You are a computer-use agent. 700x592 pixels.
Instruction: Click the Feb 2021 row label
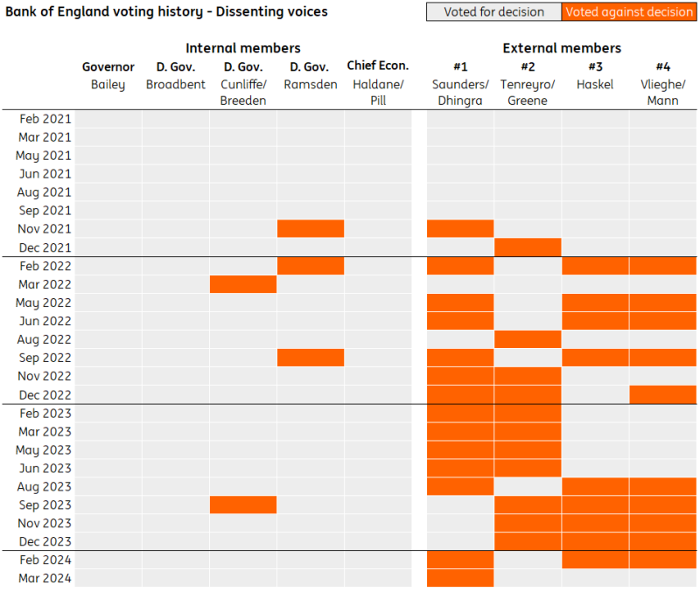(x=45, y=119)
